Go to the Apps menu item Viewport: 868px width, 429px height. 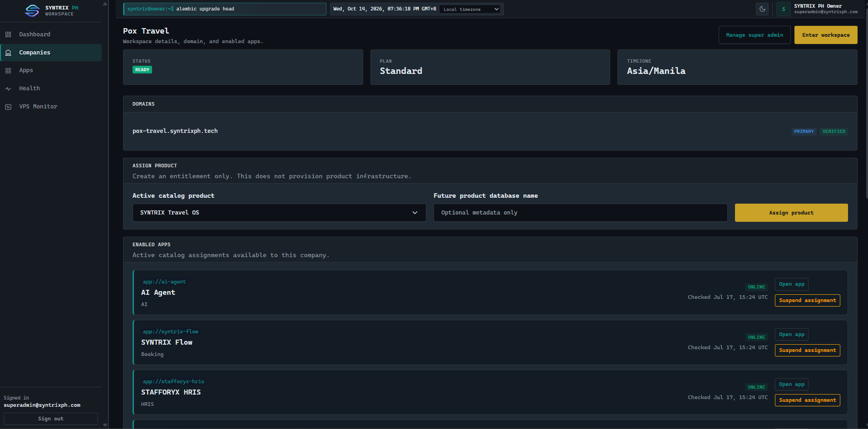[x=51, y=70]
